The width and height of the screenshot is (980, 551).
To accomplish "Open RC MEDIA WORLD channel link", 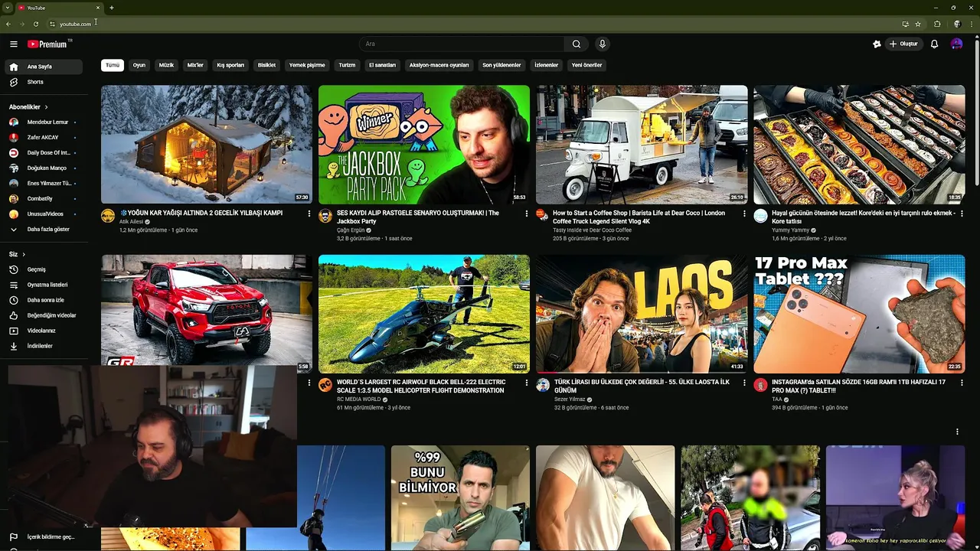I will (358, 399).
